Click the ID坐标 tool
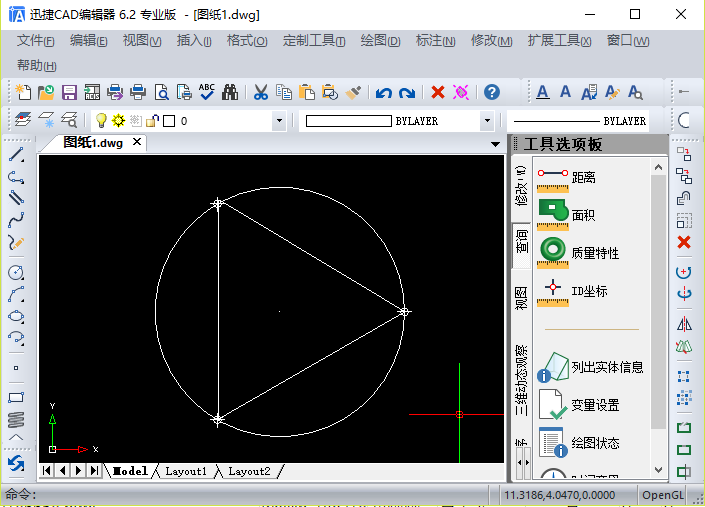Image resolution: width=705 pixels, height=507 pixels. point(572,291)
